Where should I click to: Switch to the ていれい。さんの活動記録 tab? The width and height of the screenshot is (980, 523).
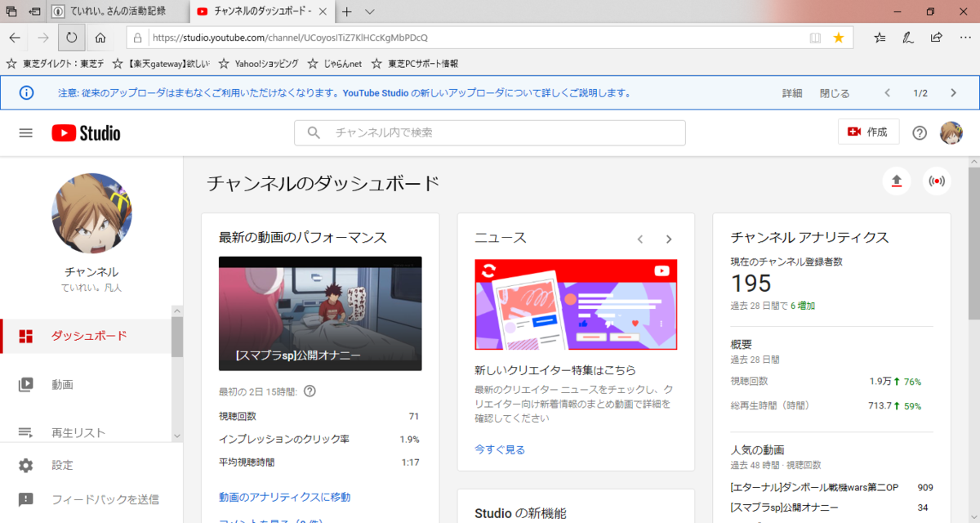117,11
